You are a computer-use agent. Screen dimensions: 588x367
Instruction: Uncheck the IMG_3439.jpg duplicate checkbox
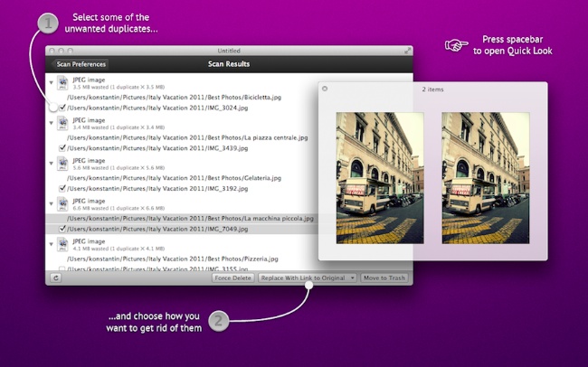coord(63,147)
